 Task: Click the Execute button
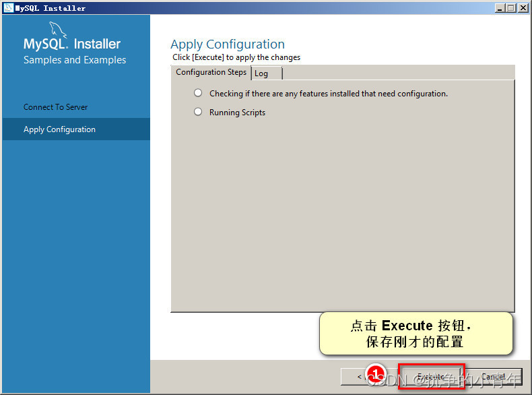[431, 376]
